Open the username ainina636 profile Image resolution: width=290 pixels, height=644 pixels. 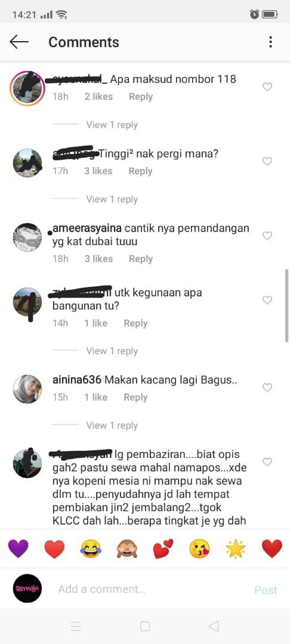(x=77, y=380)
